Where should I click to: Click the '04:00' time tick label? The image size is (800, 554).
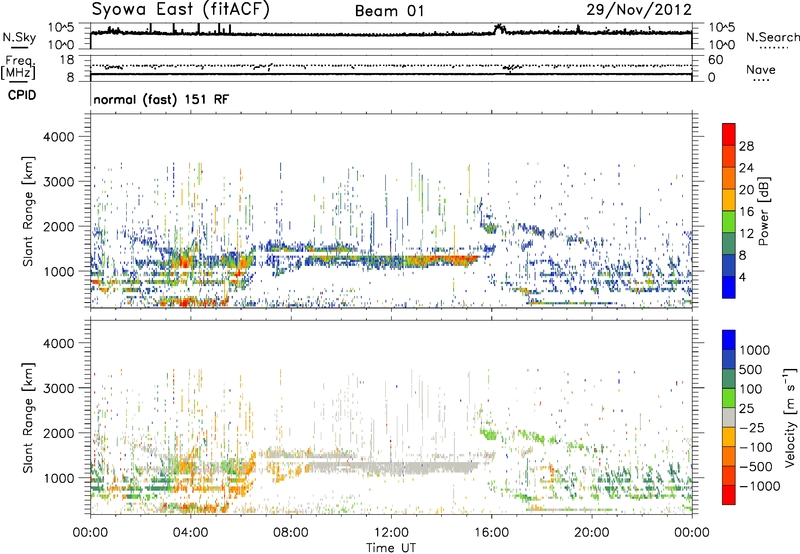(190, 533)
